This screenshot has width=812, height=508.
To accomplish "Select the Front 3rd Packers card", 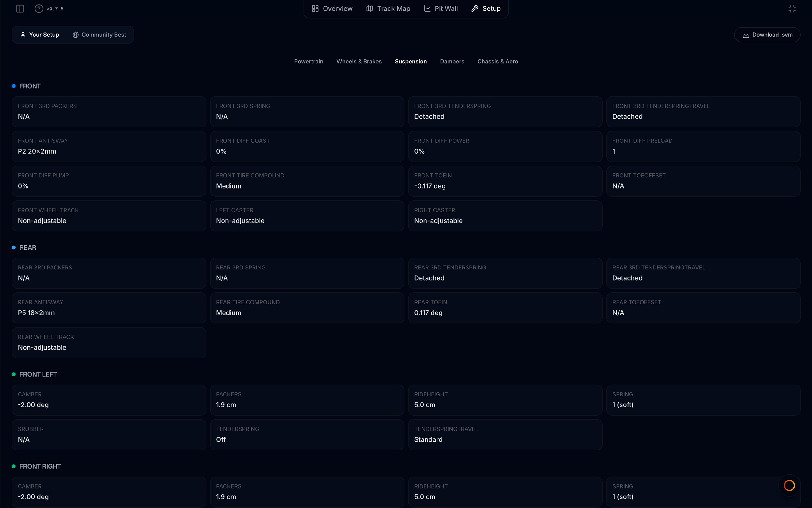I will tap(109, 112).
